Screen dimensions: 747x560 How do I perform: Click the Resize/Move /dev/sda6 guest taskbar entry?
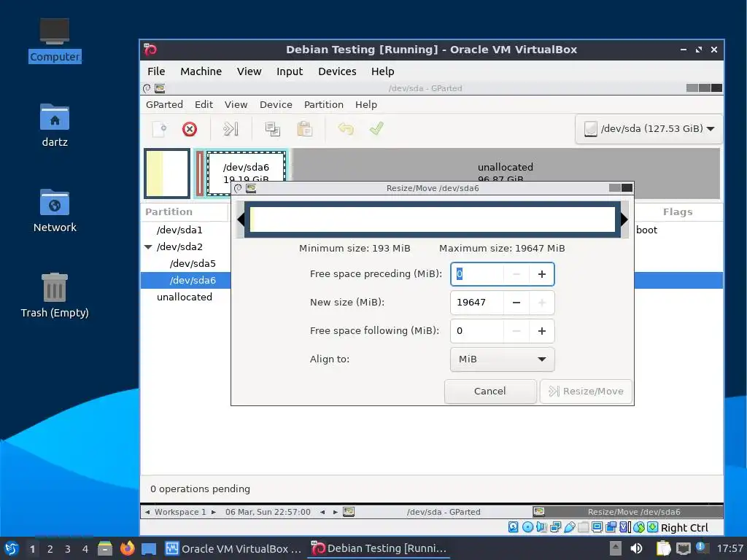tap(627, 513)
